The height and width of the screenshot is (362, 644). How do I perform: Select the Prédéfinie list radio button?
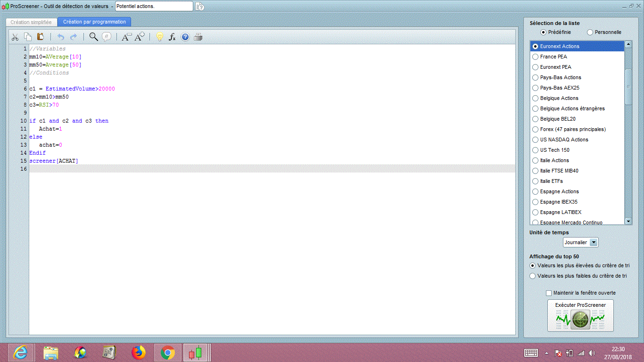[x=544, y=32]
